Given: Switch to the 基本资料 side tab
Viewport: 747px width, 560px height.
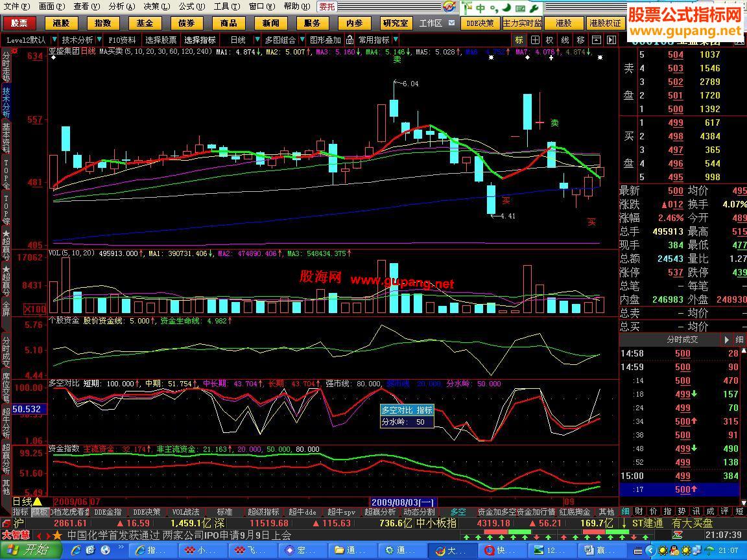Looking at the screenshot, I should point(6,138).
